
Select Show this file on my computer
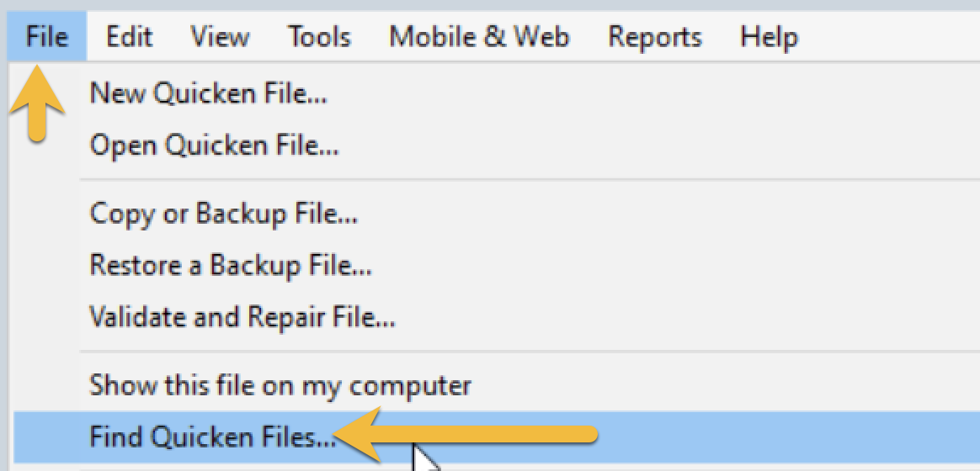[x=280, y=386]
